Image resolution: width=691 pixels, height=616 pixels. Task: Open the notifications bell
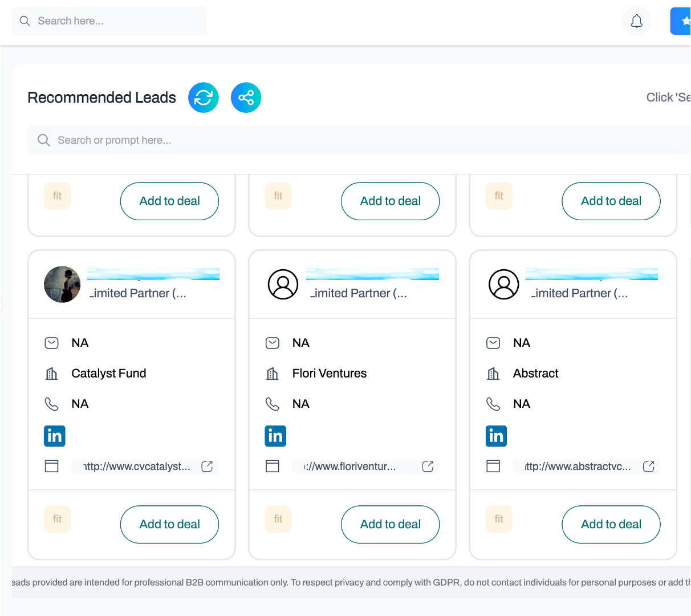pos(636,21)
